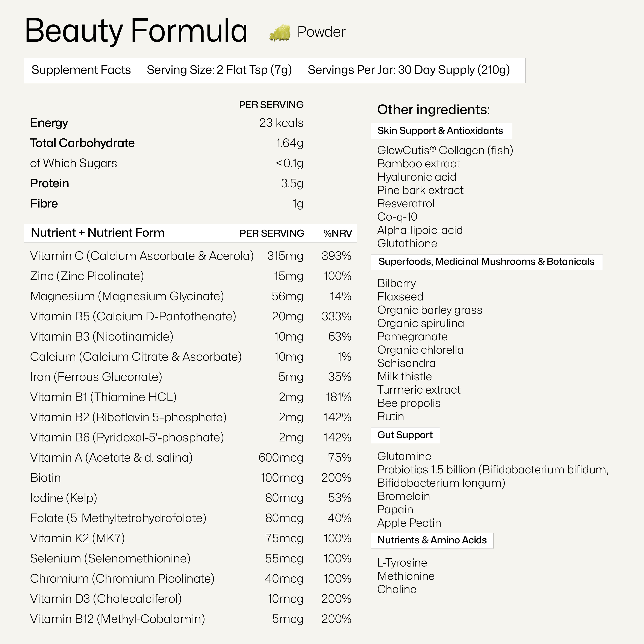
Task: Click Superfoods, Medicinal Mushrooms & Botanicals heading
Action: click(486, 262)
